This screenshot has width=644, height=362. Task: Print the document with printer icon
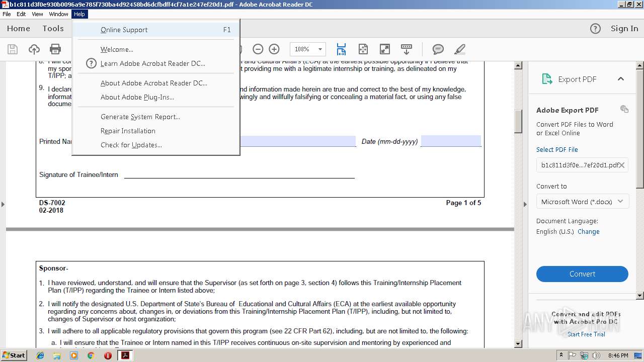[55, 49]
